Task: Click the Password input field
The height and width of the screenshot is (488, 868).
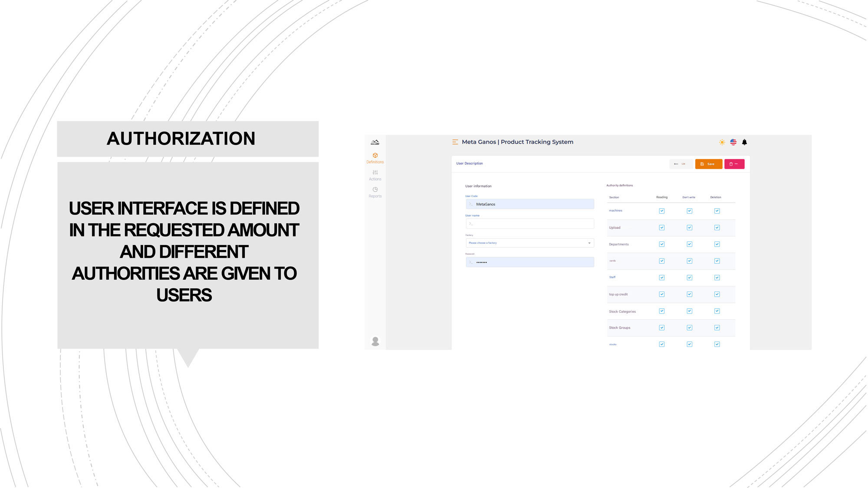Action: (530, 262)
